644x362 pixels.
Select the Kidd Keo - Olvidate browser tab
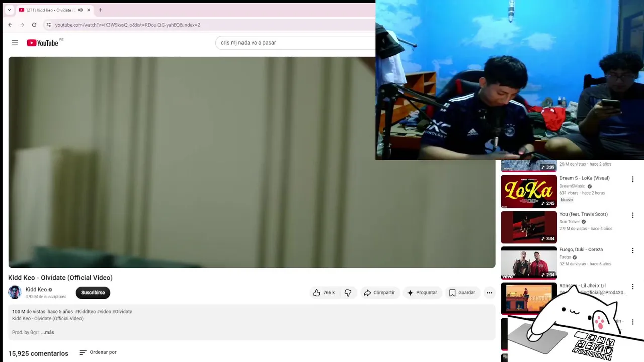coord(50,10)
